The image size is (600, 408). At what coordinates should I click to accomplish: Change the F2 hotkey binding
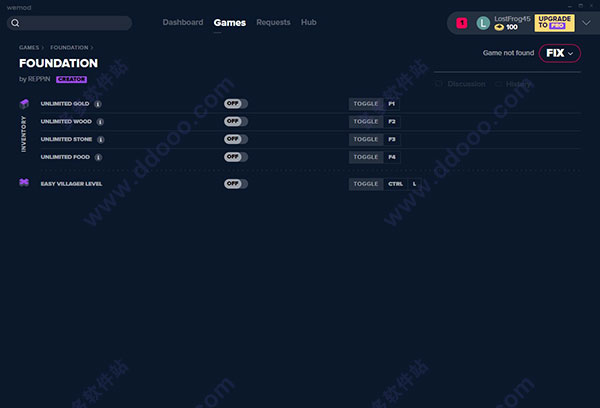[x=392, y=122]
